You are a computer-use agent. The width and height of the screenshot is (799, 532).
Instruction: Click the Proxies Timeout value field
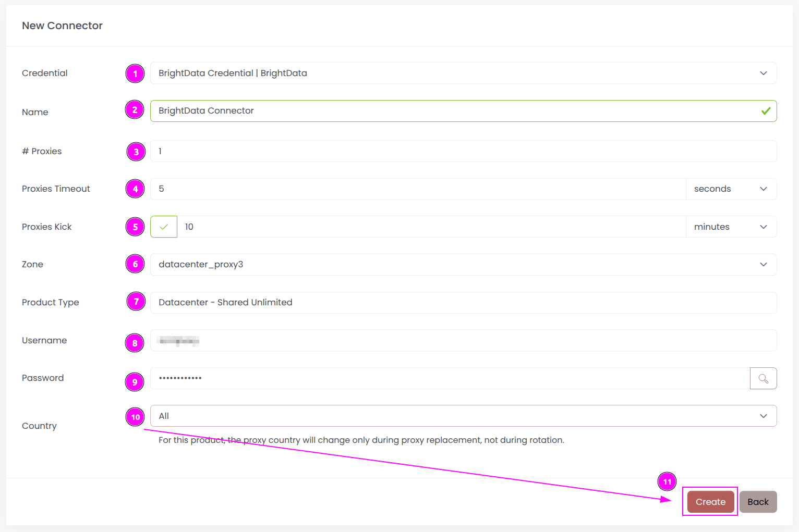pos(418,189)
